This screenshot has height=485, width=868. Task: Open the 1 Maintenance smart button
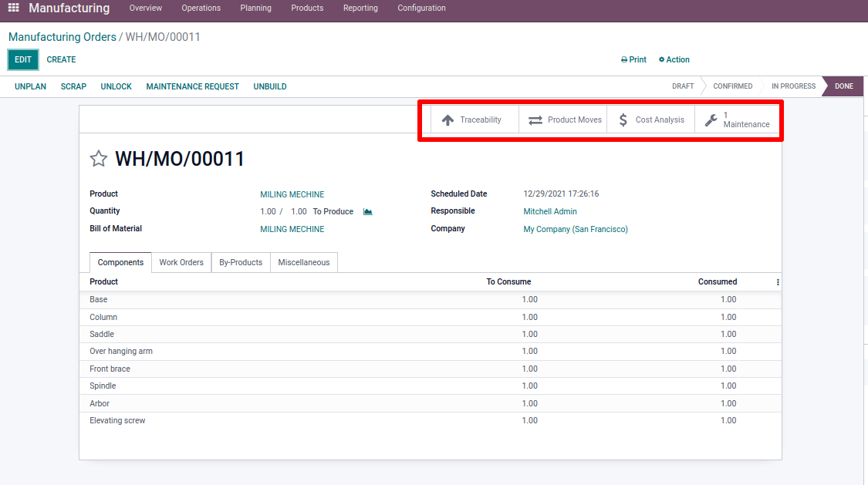(x=738, y=120)
